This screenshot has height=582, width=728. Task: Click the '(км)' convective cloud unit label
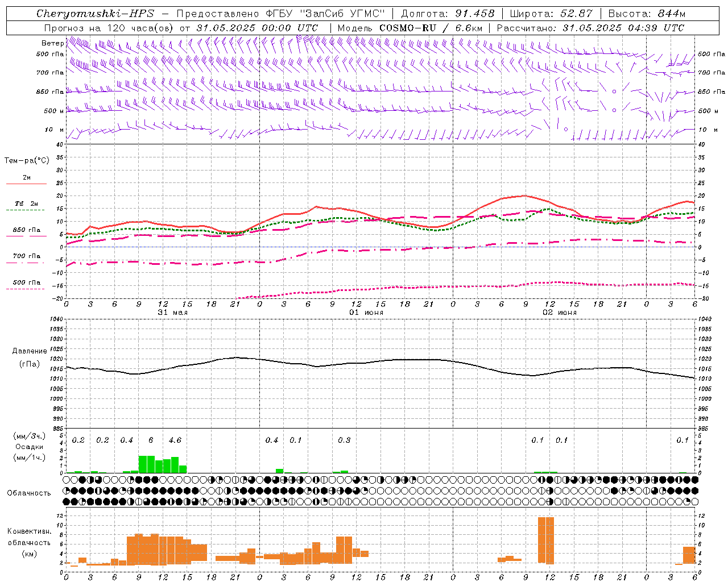point(30,554)
